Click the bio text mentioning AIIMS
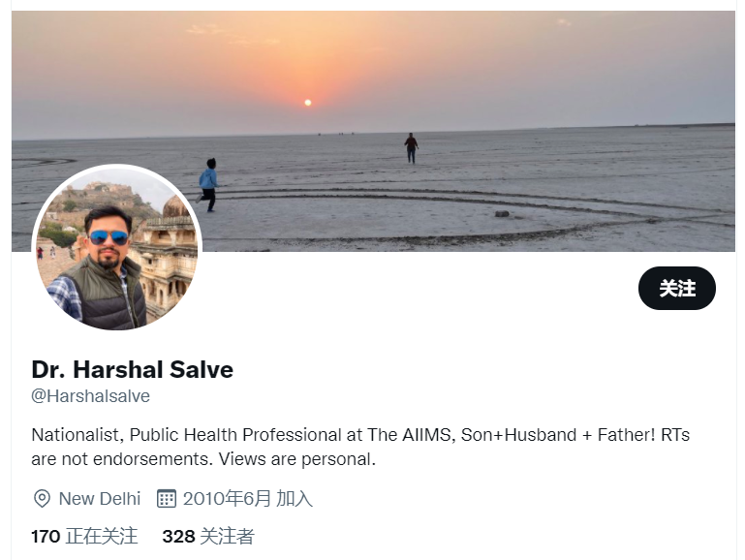This screenshot has width=745, height=560. [360, 447]
